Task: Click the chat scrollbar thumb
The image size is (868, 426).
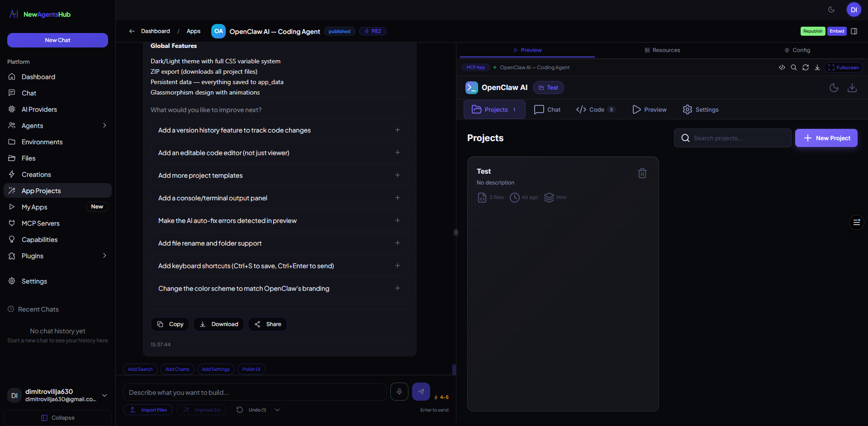Action: click(454, 369)
